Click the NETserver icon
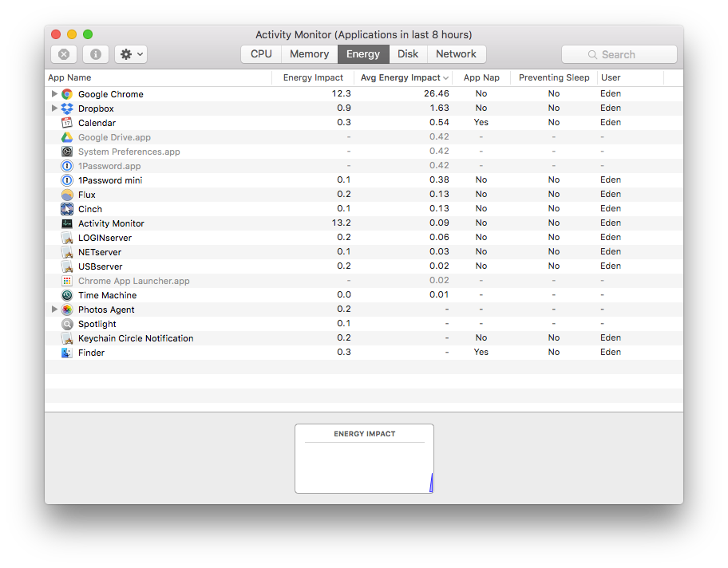Image resolution: width=728 pixels, height=568 pixels. click(x=67, y=252)
